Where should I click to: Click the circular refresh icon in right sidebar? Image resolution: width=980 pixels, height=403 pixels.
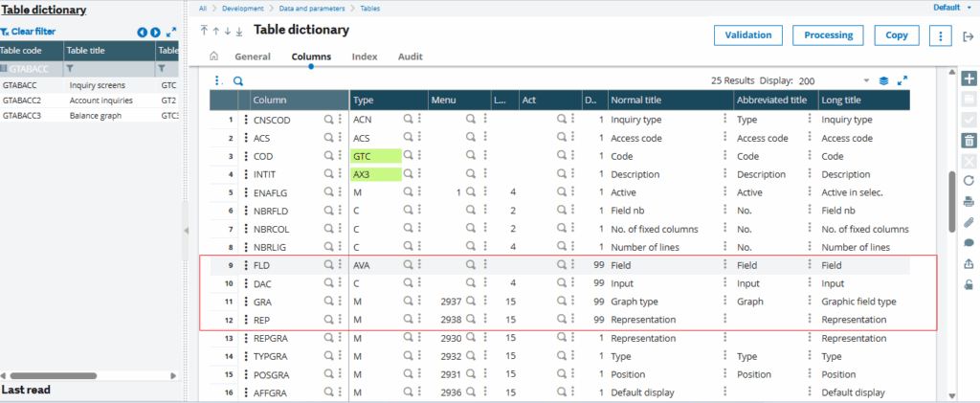point(969,181)
